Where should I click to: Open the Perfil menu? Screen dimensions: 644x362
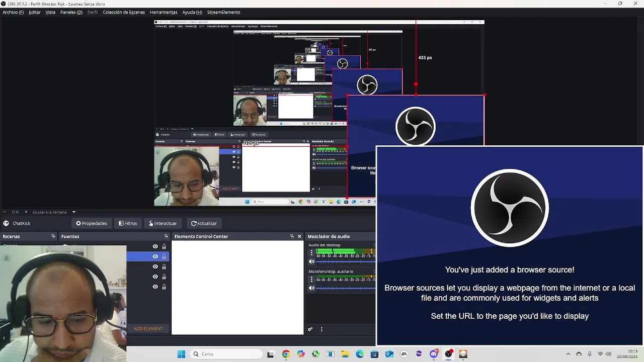coord(93,12)
